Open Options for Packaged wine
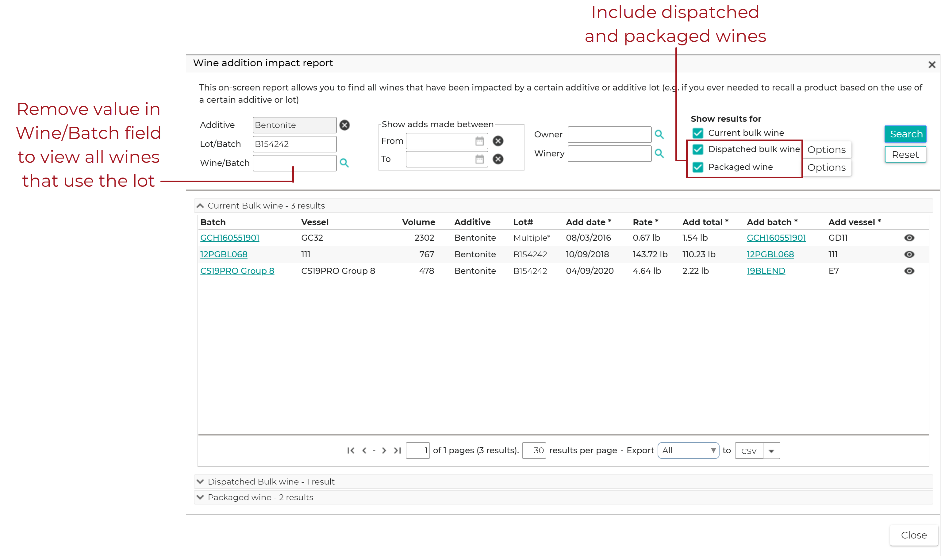This screenshot has height=560, width=945. [827, 167]
